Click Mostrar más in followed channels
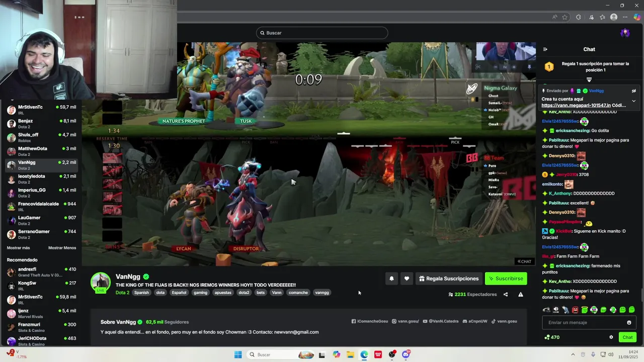644x362 pixels. pyautogui.click(x=18, y=248)
